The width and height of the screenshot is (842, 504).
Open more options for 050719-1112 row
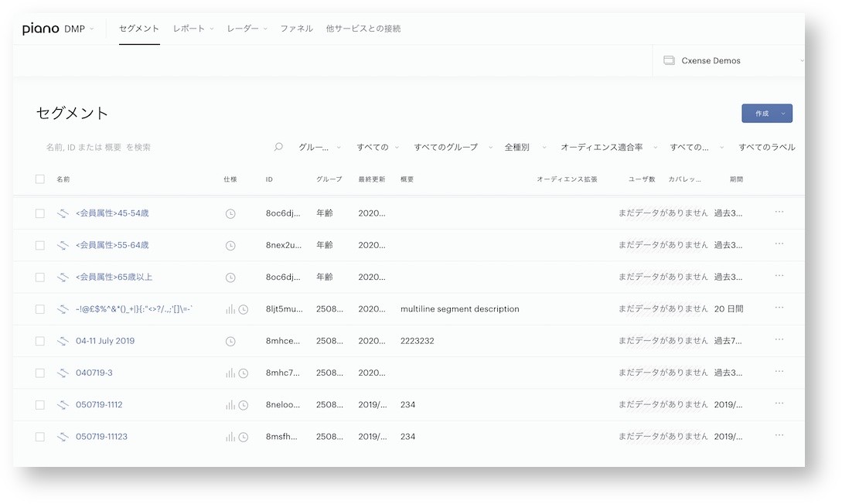tap(779, 404)
